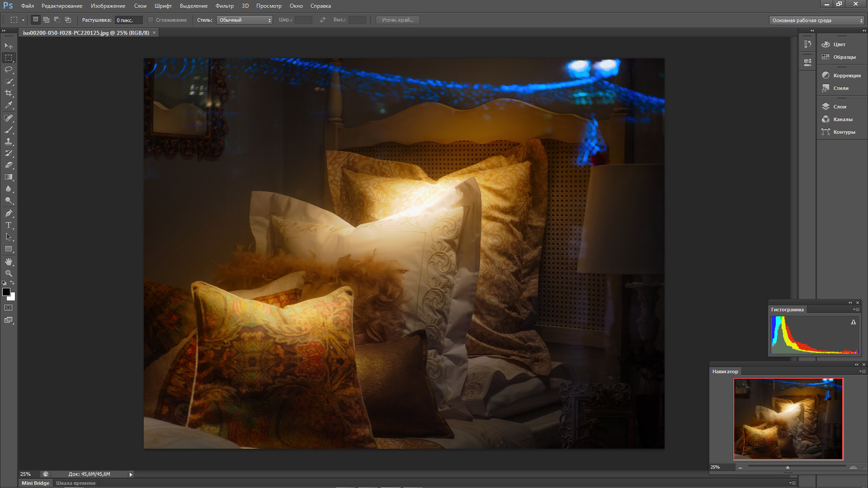This screenshot has height=488, width=868.
Task: Select the Zoom tool in toolbar
Action: (9, 273)
